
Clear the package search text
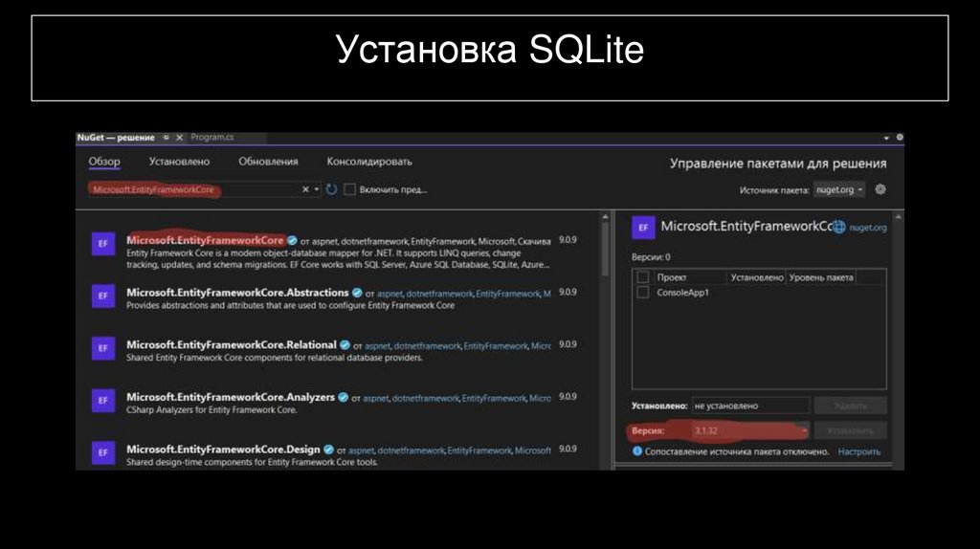[305, 189]
